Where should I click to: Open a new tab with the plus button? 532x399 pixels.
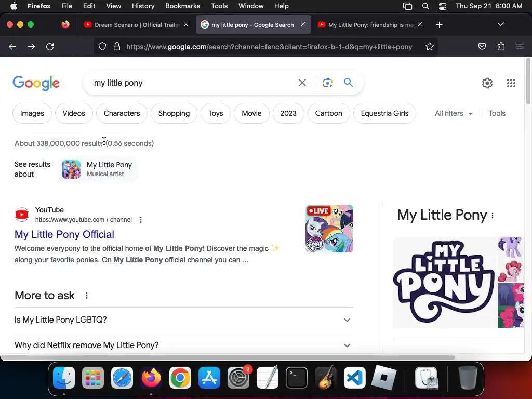(x=439, y=25)
